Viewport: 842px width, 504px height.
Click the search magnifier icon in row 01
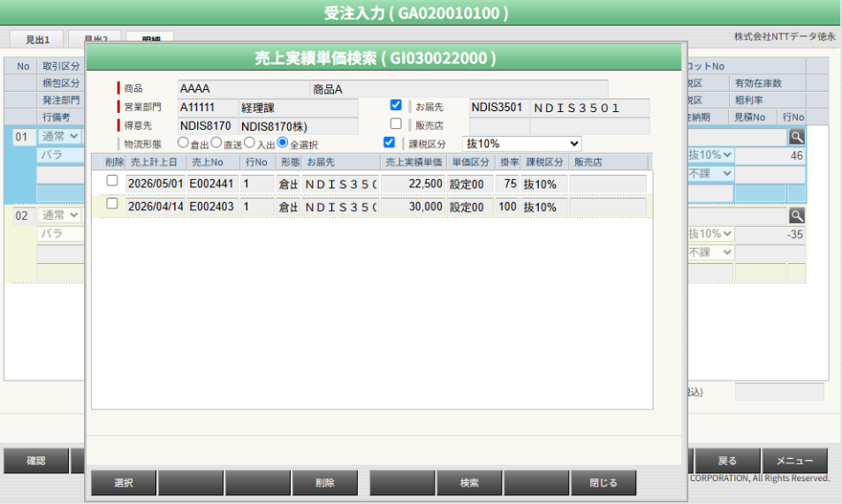tap(796, 137)
